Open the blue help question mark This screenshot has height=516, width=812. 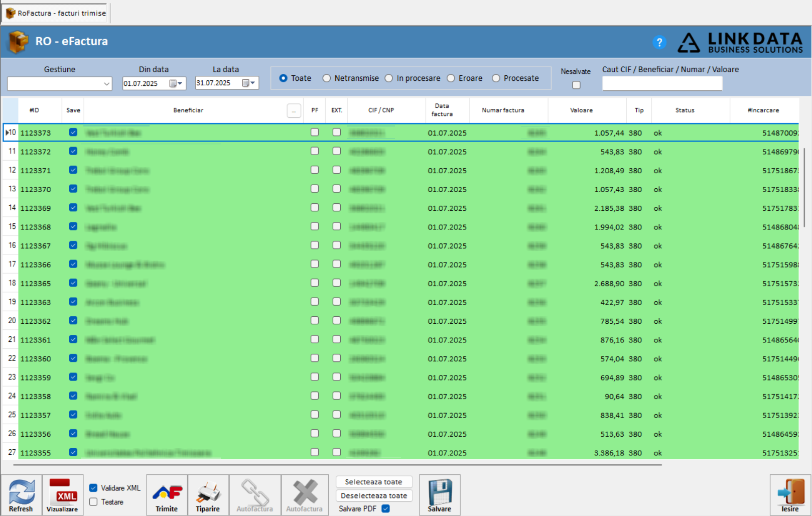(x=659, y=43)
